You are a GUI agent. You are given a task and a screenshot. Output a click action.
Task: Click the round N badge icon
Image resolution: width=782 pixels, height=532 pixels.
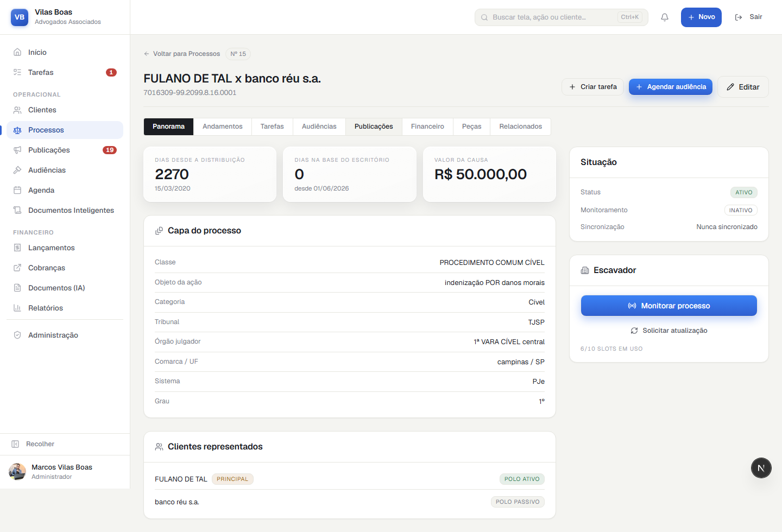click(761, 468)
